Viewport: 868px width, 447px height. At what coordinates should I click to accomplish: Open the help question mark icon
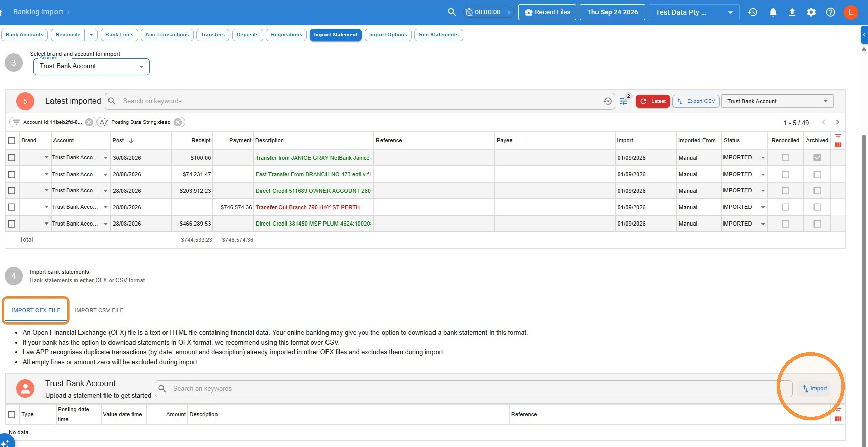click(x=830, y=12)
